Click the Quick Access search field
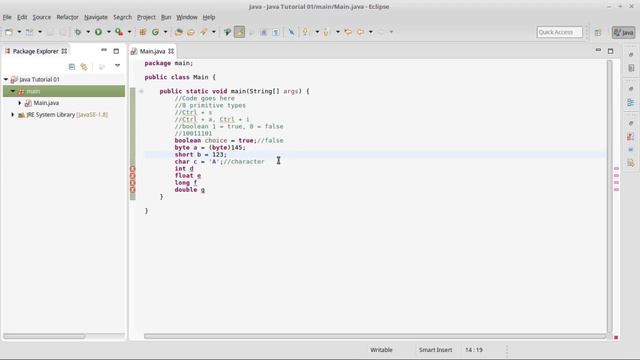 560,32
